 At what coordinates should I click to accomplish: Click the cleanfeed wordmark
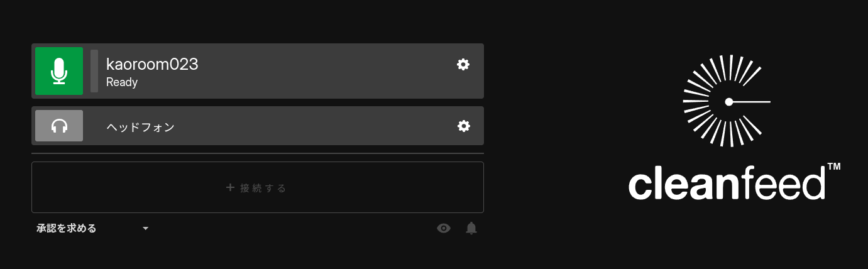pyautogui.click(x=726, y=184)
